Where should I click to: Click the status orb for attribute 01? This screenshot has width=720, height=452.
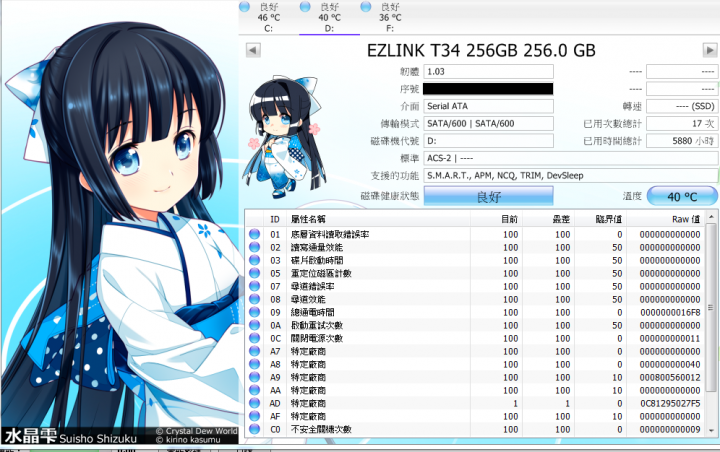[254, 234]
